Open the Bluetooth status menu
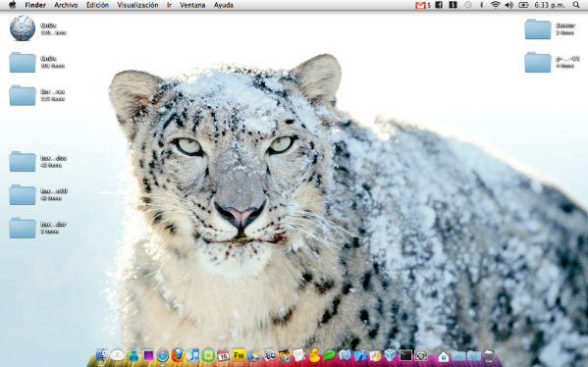This screenshot has width=588, height=367. 482,5
